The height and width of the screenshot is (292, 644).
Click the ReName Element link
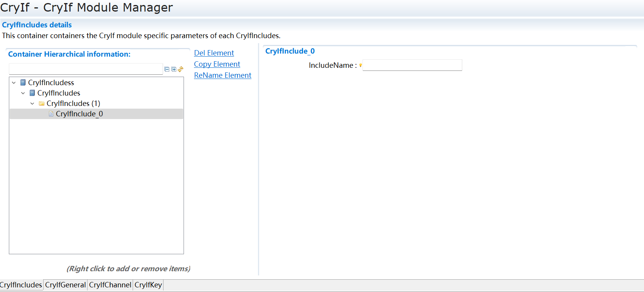(223, 76)
